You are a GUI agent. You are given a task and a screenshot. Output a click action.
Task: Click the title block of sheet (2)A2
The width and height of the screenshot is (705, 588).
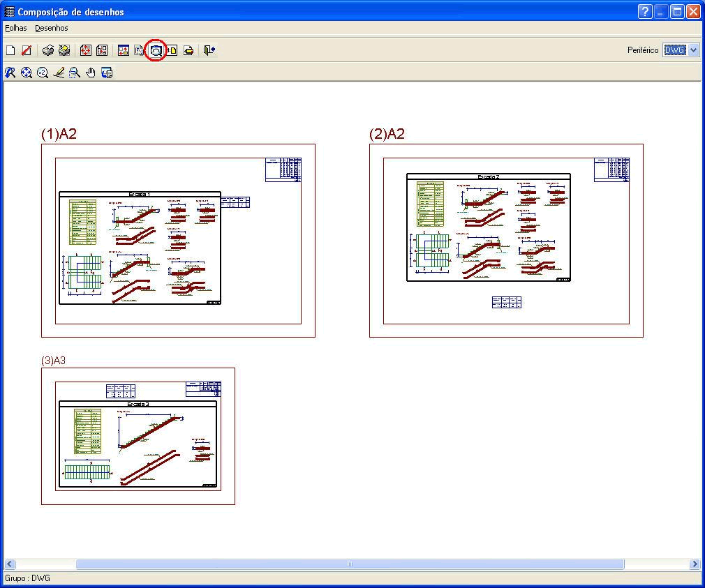click(x=611, y=169)
